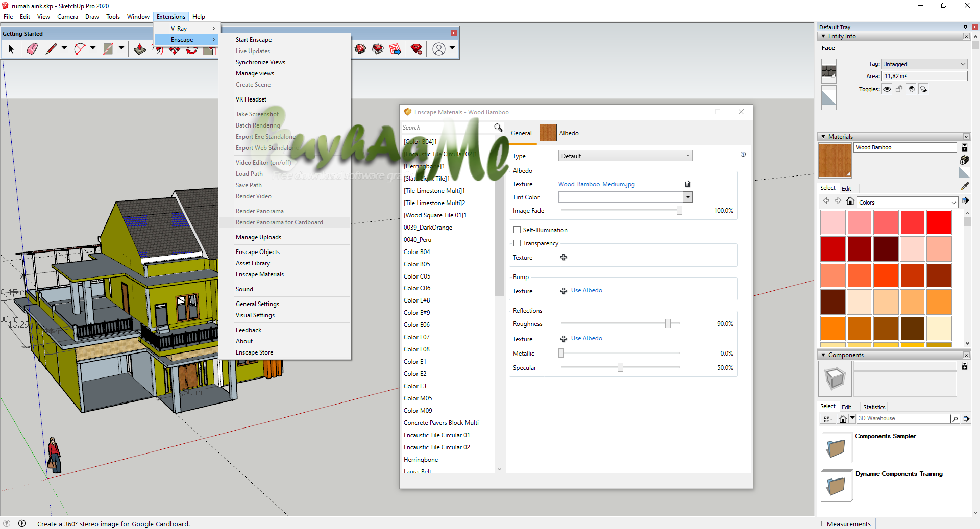Screen dimensions: 980x529
Task: Open the Extension Manager ruby icon
Action: [x=416, y=49]
